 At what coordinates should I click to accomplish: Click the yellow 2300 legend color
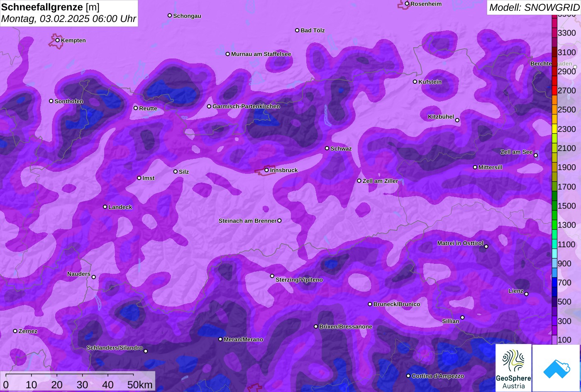(x=554, y=129)
